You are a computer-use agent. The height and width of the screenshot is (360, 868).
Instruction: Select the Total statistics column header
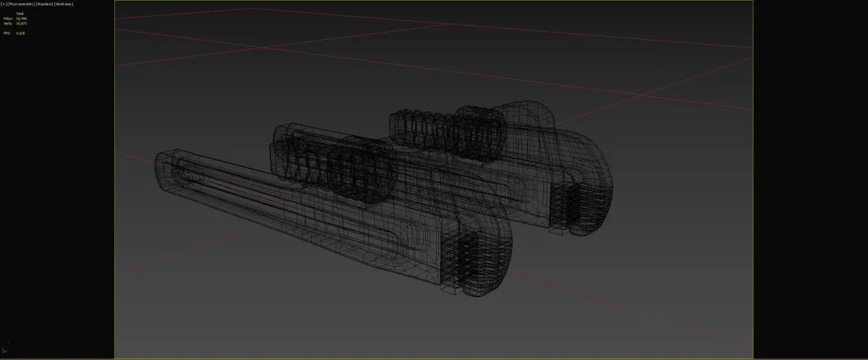pyautogui.click(x=20, y=13)
